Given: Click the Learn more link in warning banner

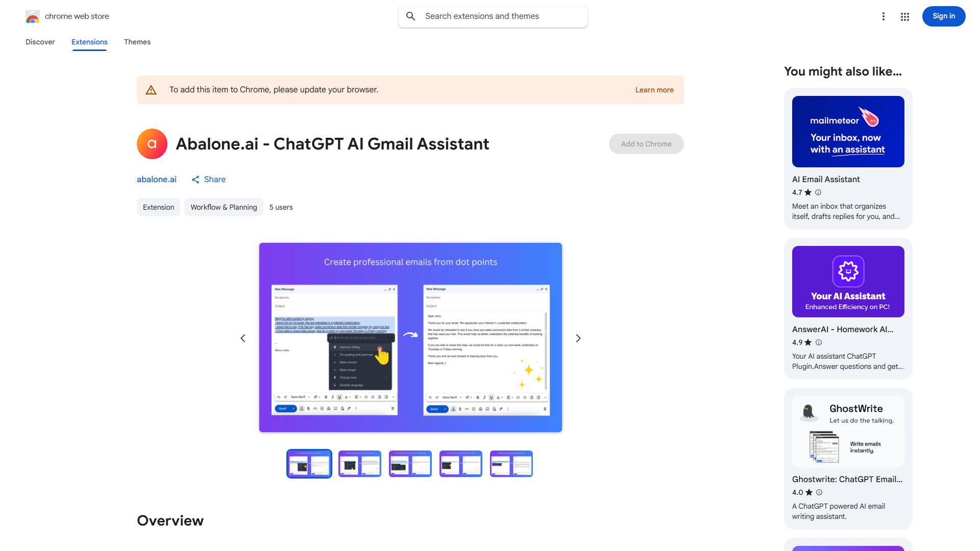Looking at the screenshot, I should click(654, 90).
